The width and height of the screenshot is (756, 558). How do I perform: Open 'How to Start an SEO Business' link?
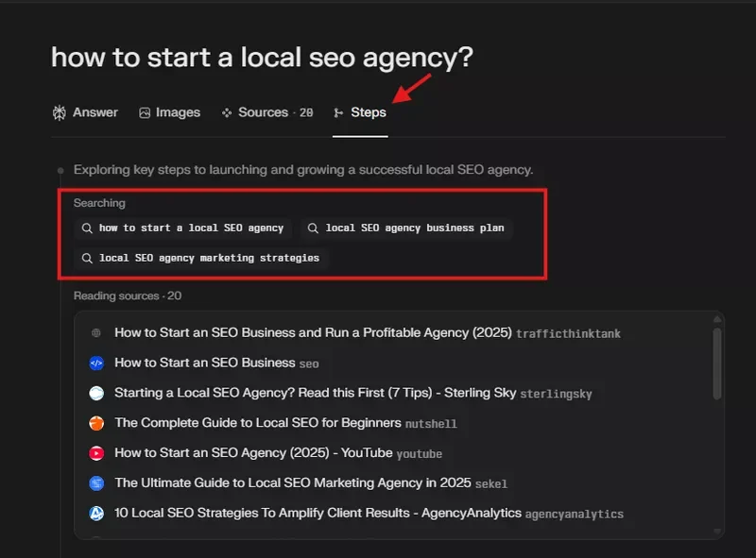point(205,363)
